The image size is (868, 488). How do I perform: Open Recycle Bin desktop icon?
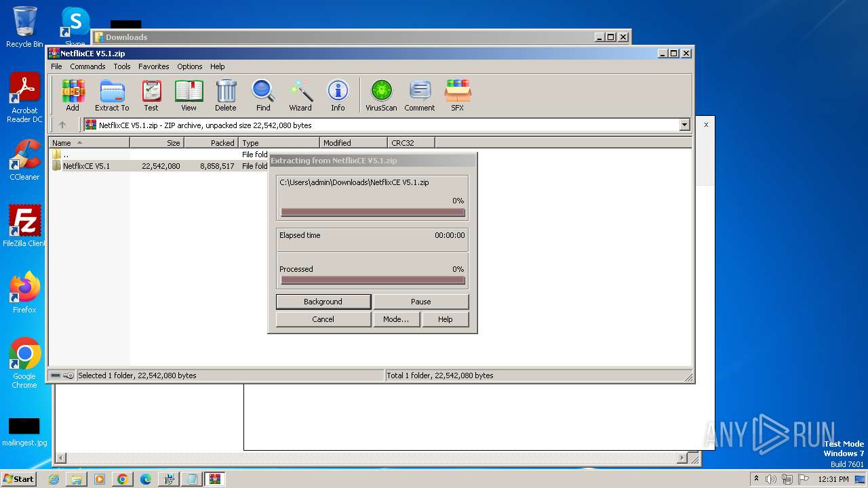point(24,27)
